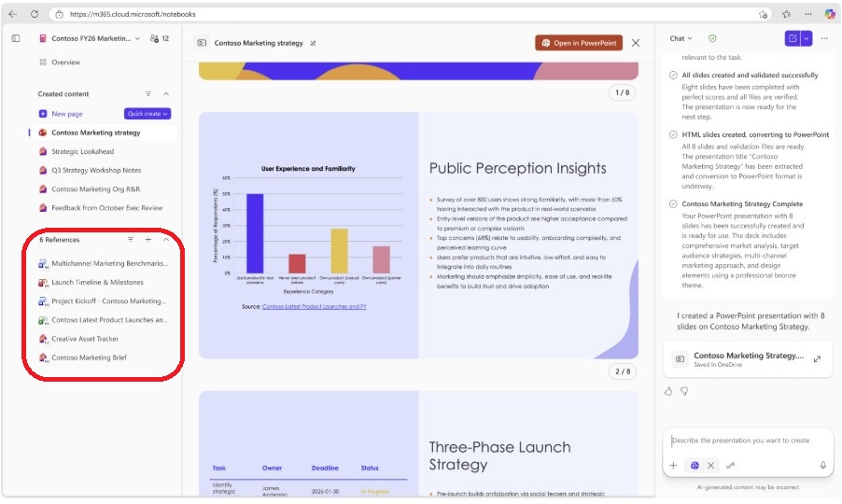Image resolution: width=842 pixels, height=504 pixels.
Task: Add a new reference with plus icon
Action: (x=148, y=239)
